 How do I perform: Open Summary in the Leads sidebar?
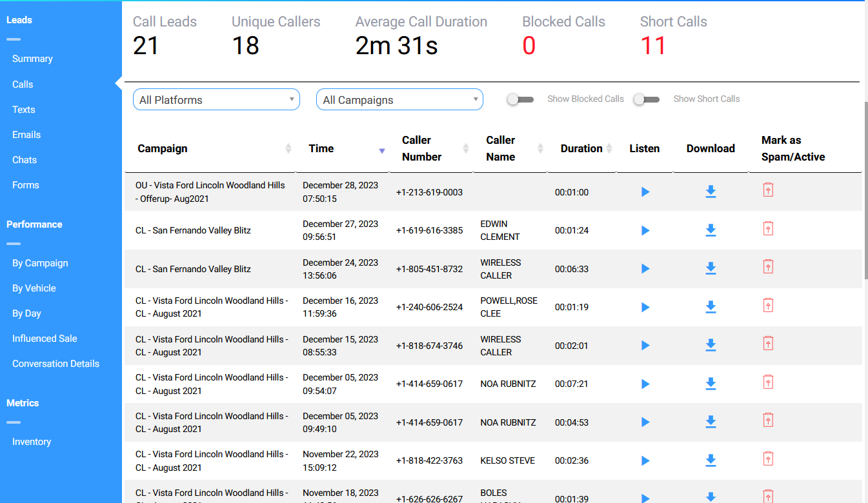tap(32, 59)
